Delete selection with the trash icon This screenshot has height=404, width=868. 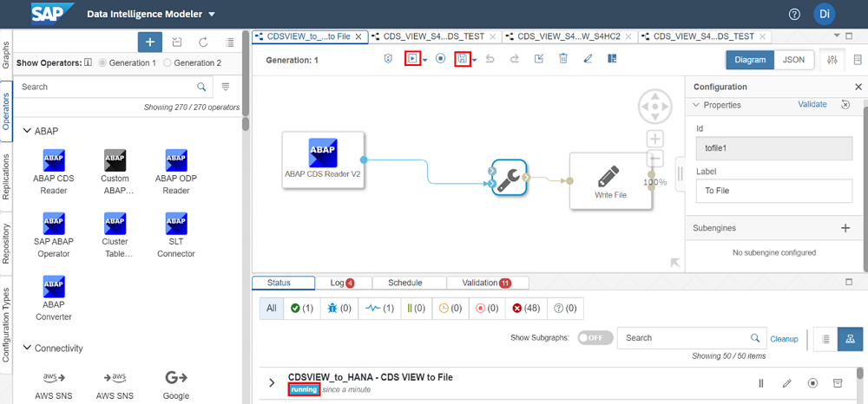(x=563, y=59)
